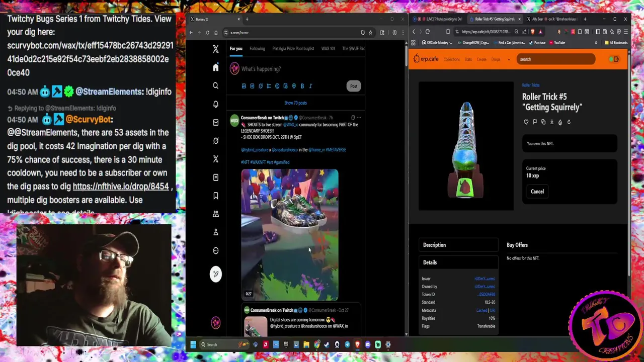The height and width of the screenshot is (362, 644).
Task: Apply italic formatting in post composer
Action: pos(310,86)
